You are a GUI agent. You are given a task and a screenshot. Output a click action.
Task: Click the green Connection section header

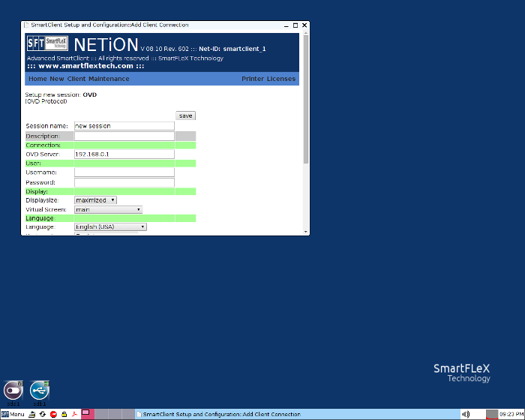111,145
